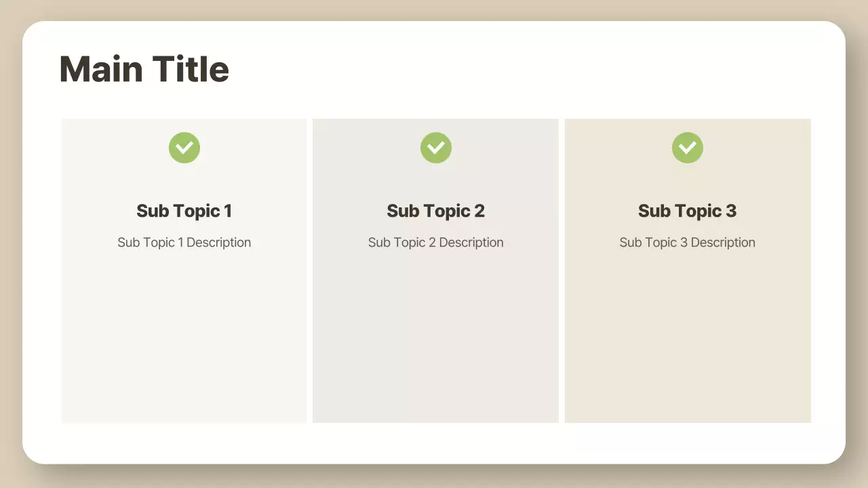Click the tan border left of the slide
This screenshot has height=488, width=868.
click(x=11, y=244)
